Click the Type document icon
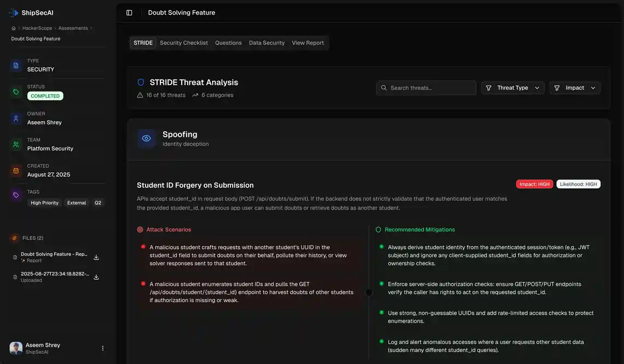Screen dimensions: 624x364 click(16, 65)
